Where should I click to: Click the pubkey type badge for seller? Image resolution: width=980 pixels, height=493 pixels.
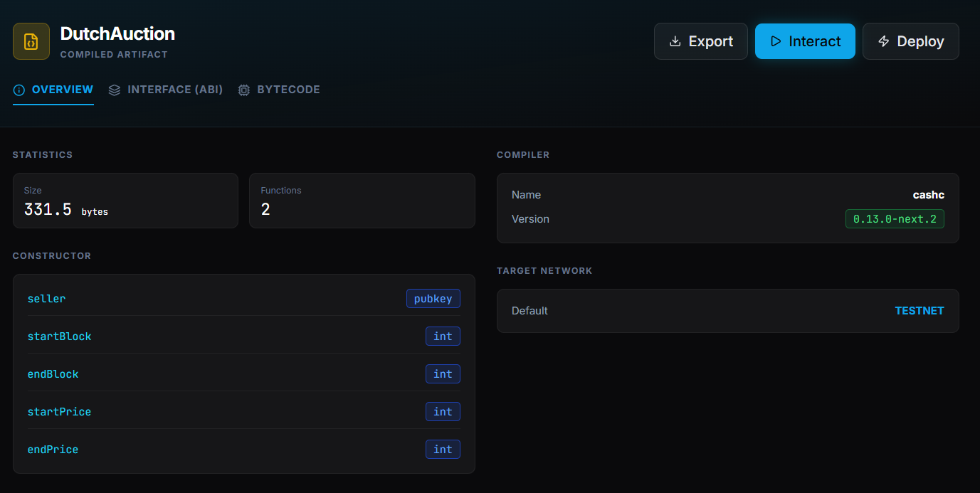(433, 299)
